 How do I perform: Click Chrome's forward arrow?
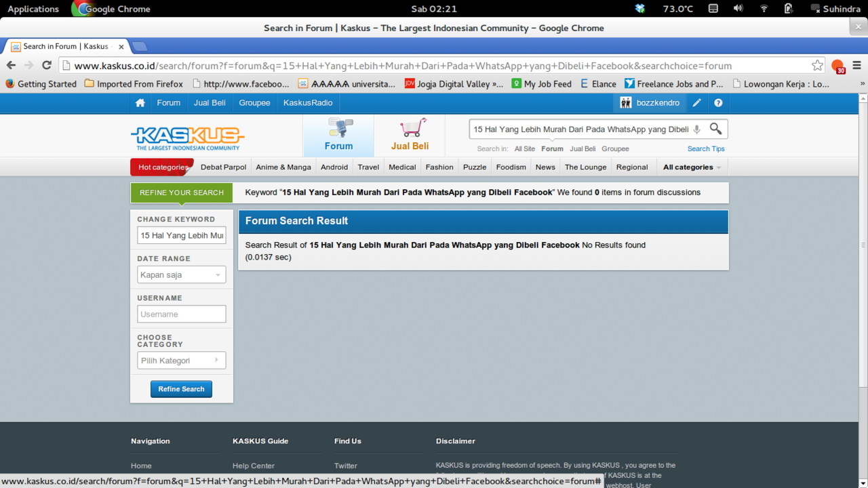28,65
